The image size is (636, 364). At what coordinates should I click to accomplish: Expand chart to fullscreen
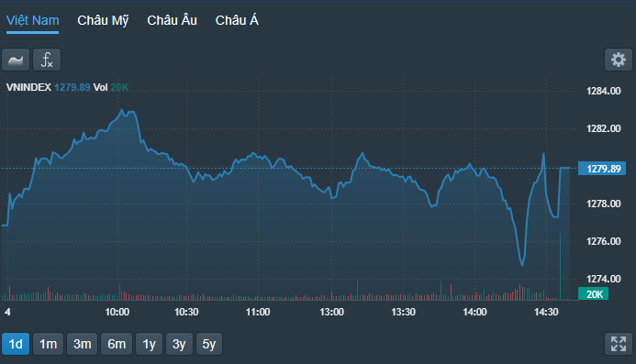619,344
